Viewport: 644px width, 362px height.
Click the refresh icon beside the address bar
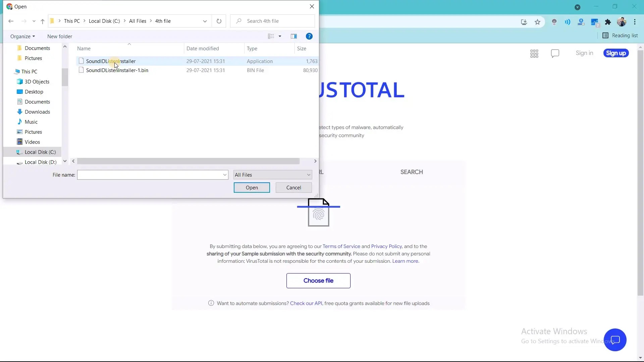click(x=219, y=21)
